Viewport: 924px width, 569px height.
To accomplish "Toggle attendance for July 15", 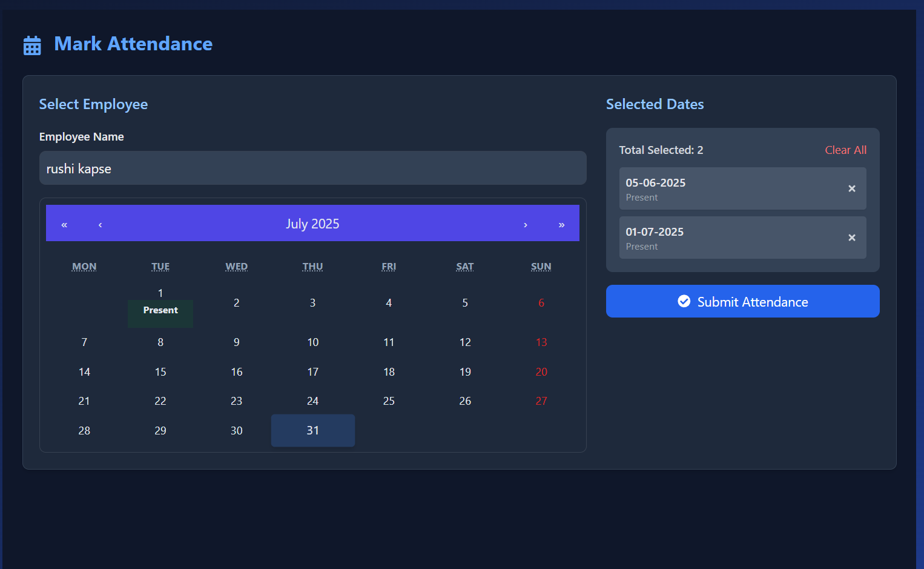I will coord(160,371).
